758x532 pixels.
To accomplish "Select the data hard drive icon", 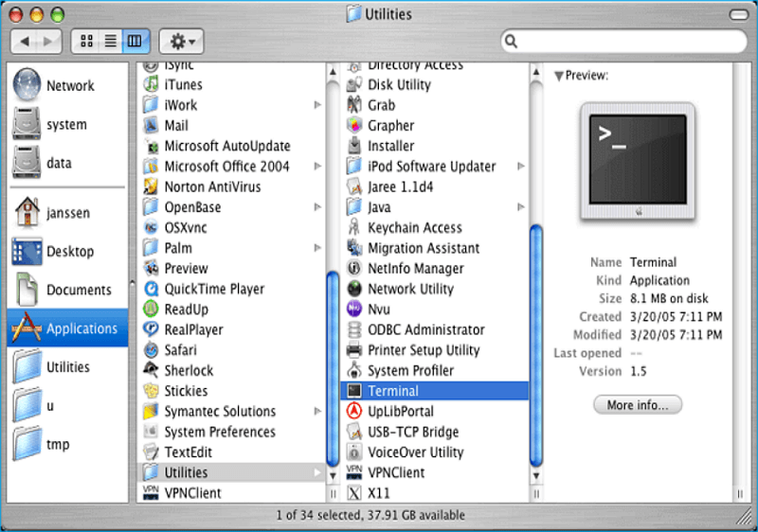I will (27, 163).
